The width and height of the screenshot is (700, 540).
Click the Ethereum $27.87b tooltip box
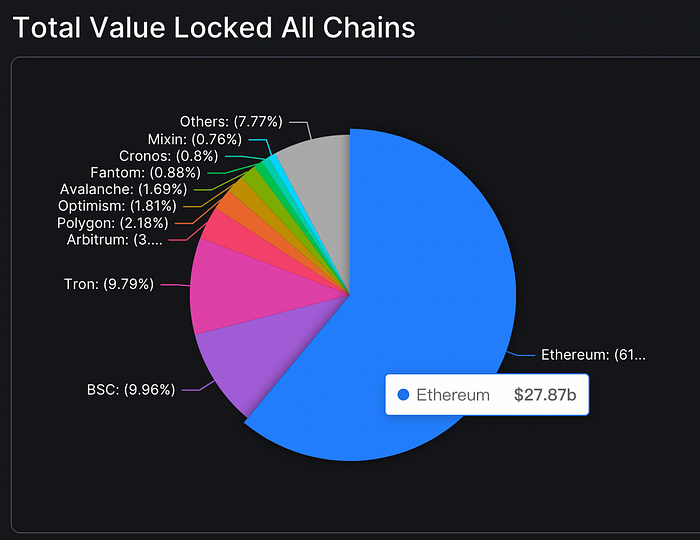(x=487, y=395)
